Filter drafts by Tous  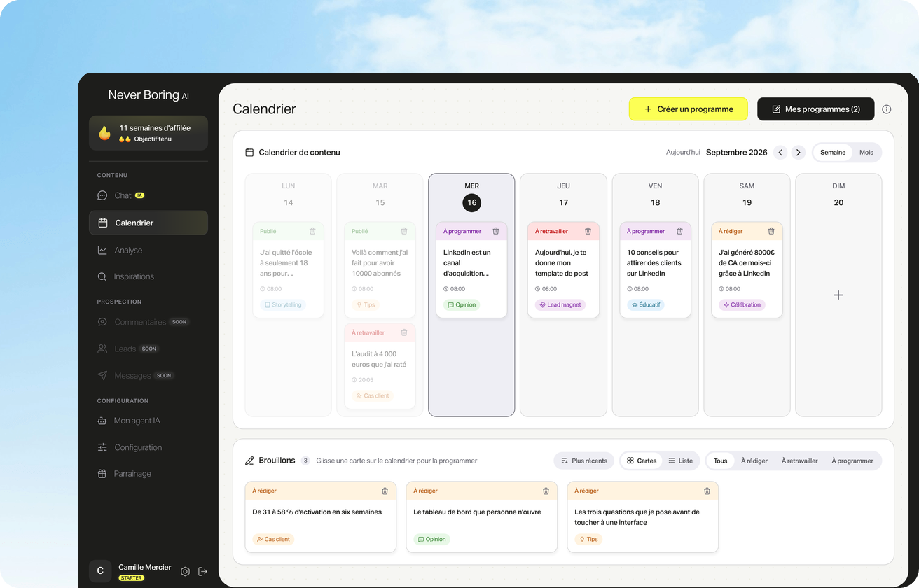pos(720,461)
